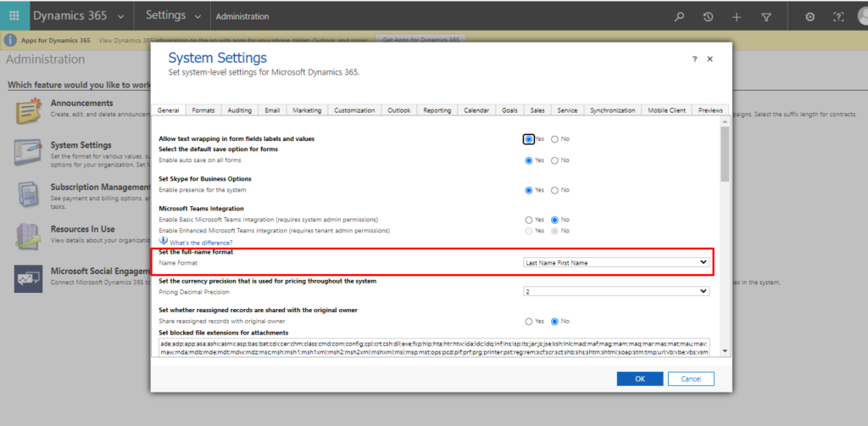Switch to the Mobile Client tab

coord(667,110)
